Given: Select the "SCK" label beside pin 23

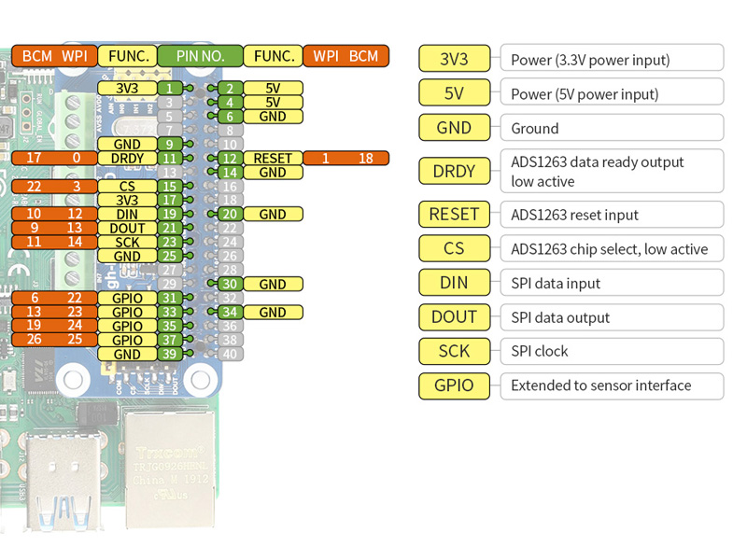Looking at the screenshot, I should tap(127, 243).
